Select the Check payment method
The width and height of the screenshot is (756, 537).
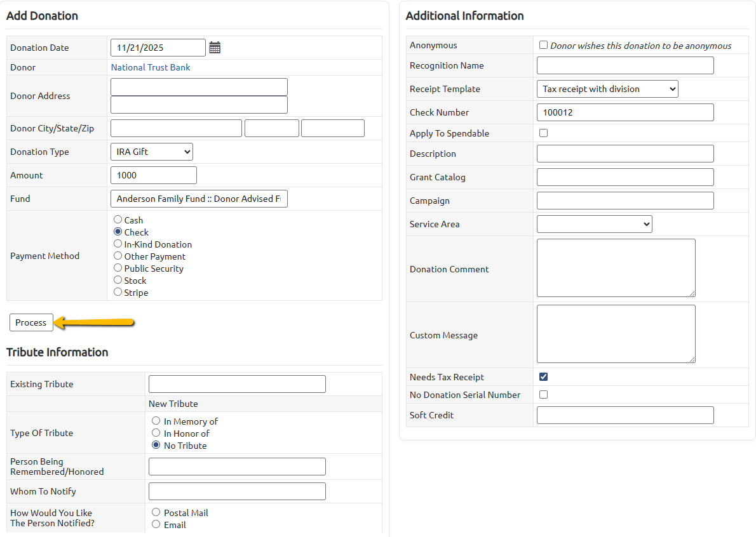(x=118, y=232)
